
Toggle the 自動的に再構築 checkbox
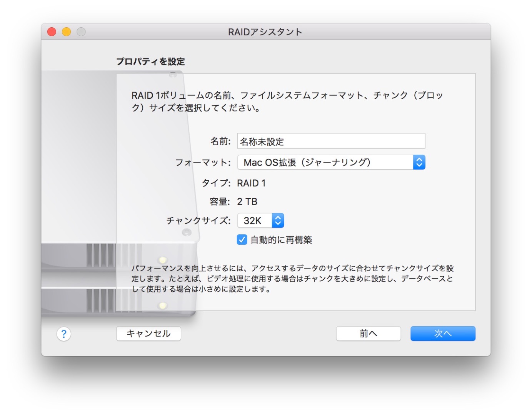pos(242,240)
